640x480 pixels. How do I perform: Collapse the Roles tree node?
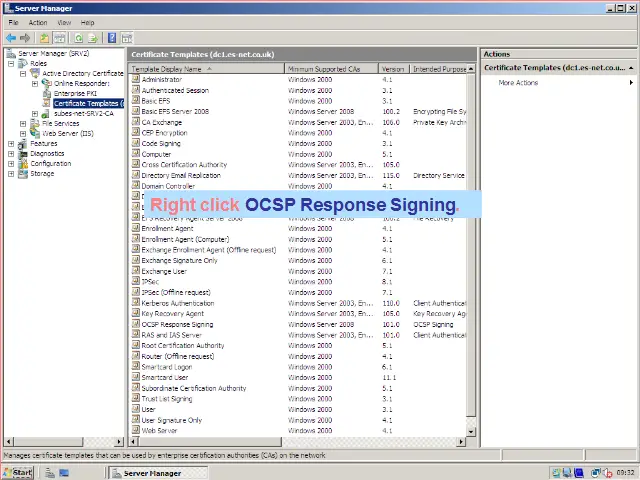pos(11,64)
